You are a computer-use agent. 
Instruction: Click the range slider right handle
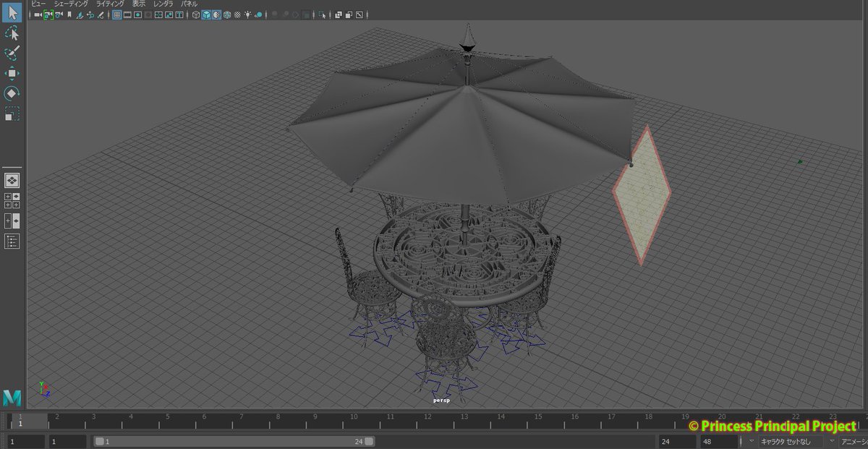[369, 441]
